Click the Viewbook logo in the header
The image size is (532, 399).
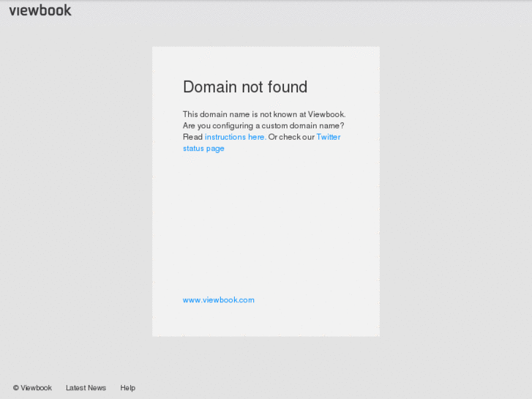40,10
